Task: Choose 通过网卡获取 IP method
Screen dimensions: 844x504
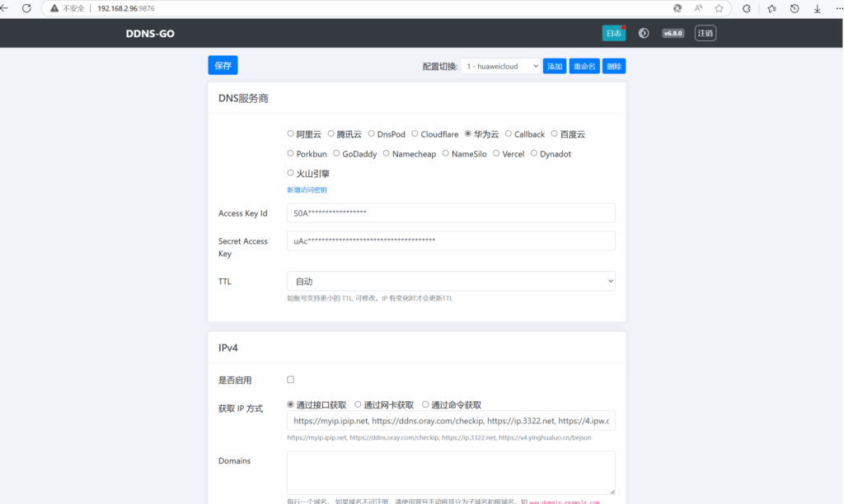Action: pyautogui.click(x=356, y=404)
